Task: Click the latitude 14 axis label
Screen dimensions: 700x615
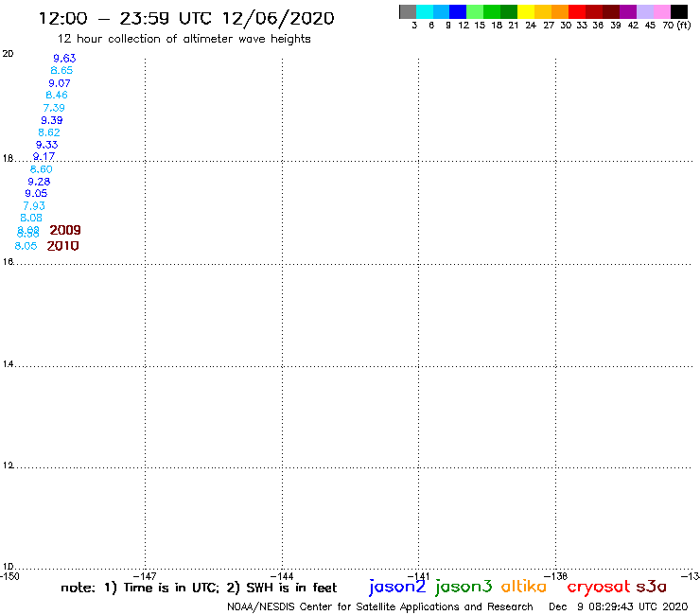Action: pos(8,364)
